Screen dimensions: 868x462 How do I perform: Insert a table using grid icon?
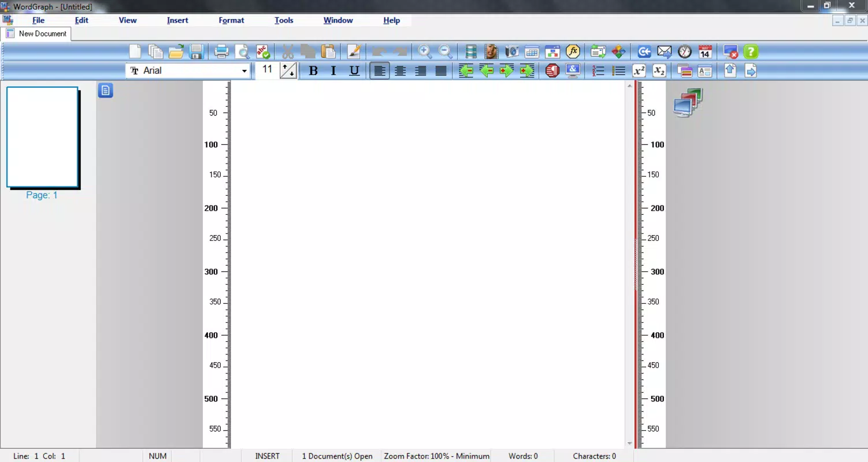532,51
